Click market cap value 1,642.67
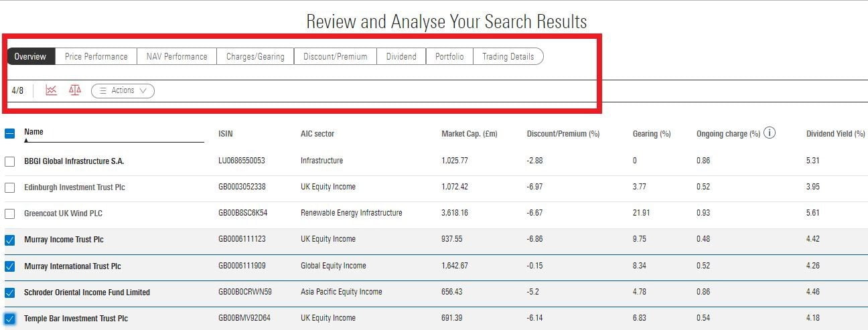Screen dimensions: 868x330 455,266
